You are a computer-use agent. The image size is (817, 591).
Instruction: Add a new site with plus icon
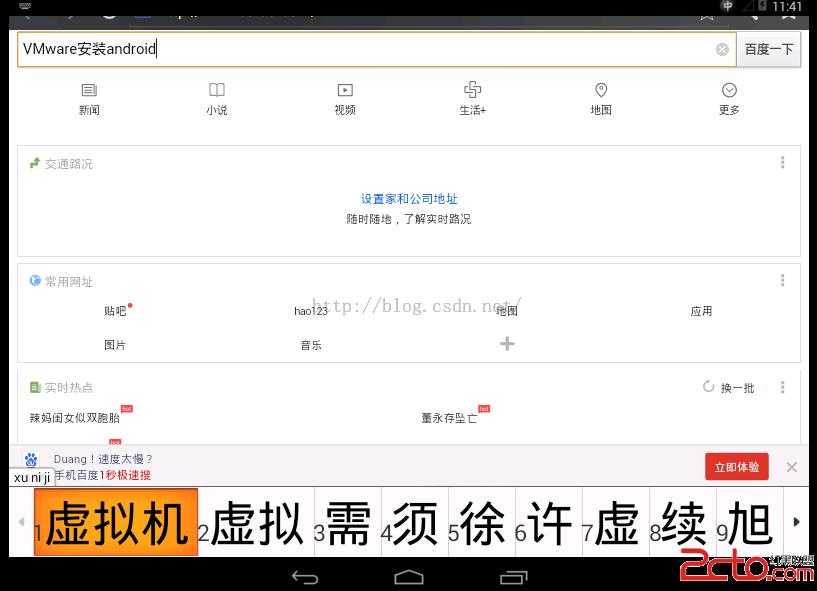coord(507,344)
